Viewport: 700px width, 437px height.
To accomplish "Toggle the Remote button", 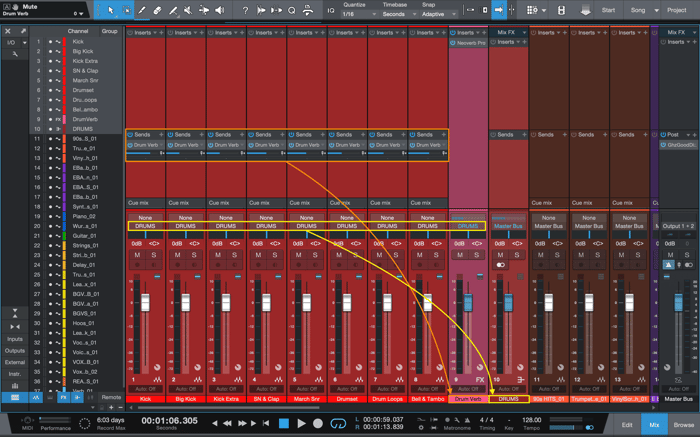I will coord(111,397).
